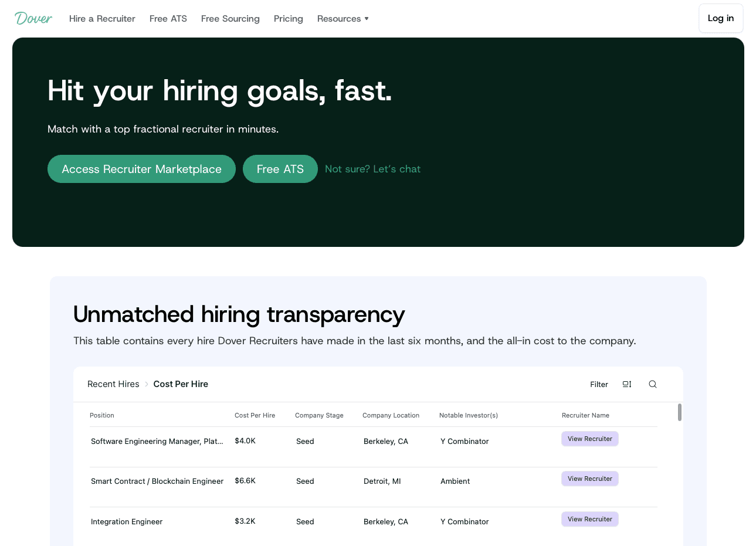View recruiter for Integration Engineer row
The width and height of the screenshot is (756, 546).
point(590,519)
